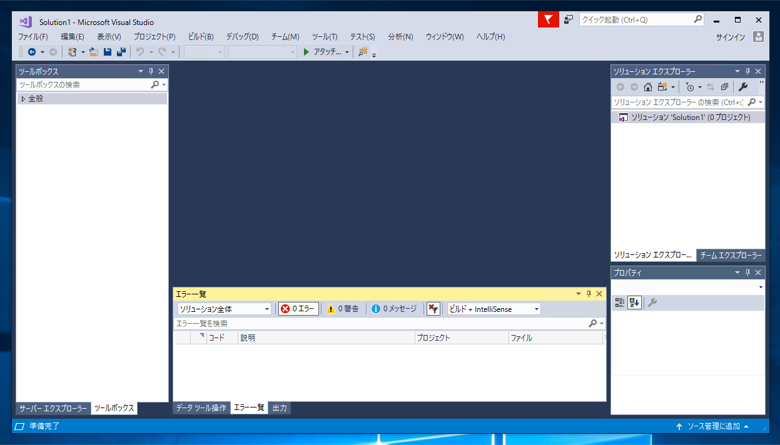
Task: Click the Find in Files toolbar icon
Action: [363, 52]
